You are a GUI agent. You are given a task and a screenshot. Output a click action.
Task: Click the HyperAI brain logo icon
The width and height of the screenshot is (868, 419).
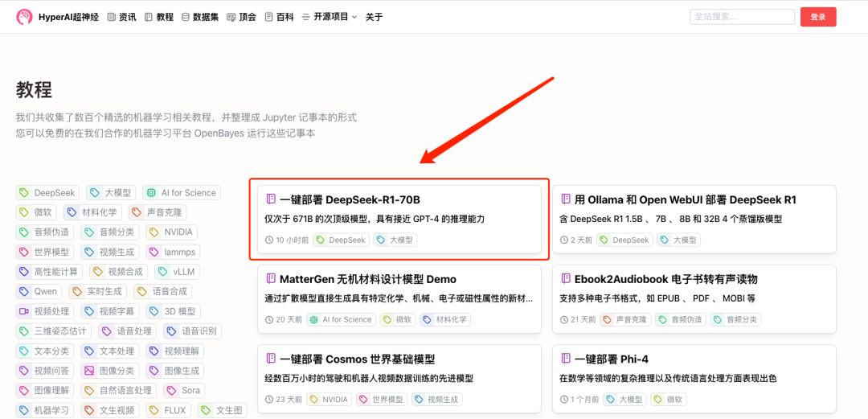pyautogui.click(x=24, y=17)
